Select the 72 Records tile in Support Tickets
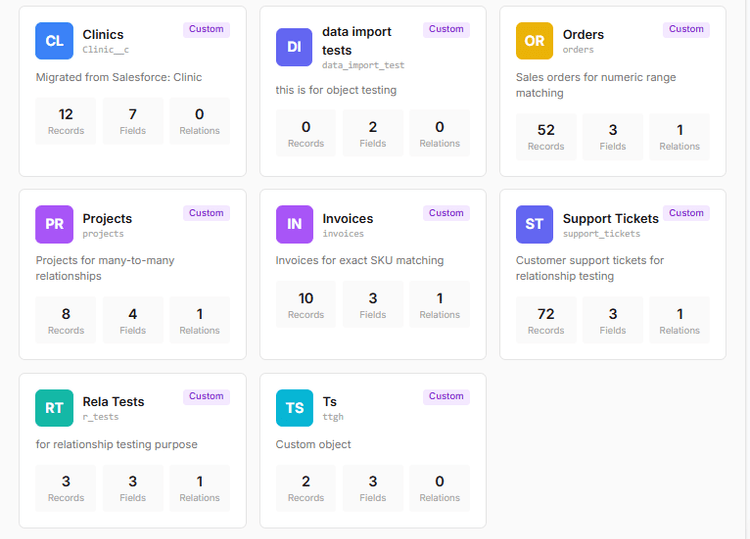The height and width of the screenshot is (539, 750). [546, 320]
